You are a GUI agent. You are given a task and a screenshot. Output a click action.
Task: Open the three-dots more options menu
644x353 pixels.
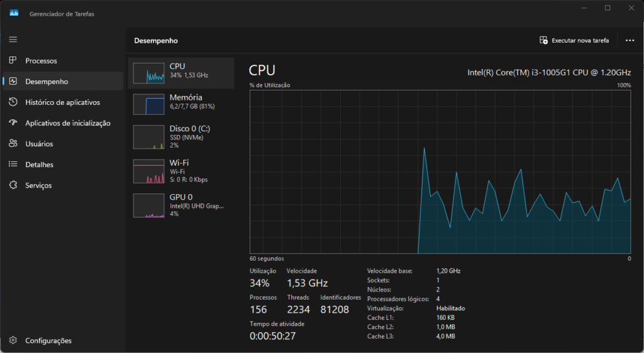click(x=630, y=40)
